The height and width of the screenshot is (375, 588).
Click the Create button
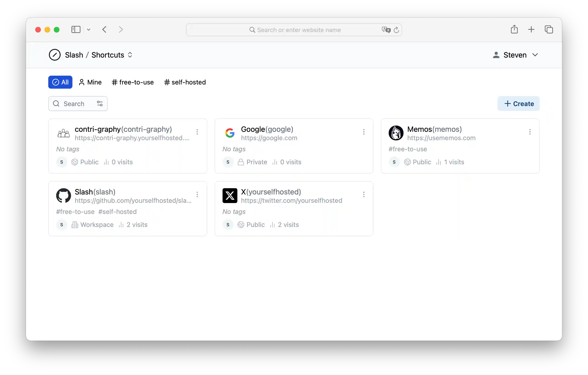[x=518, y=103]
